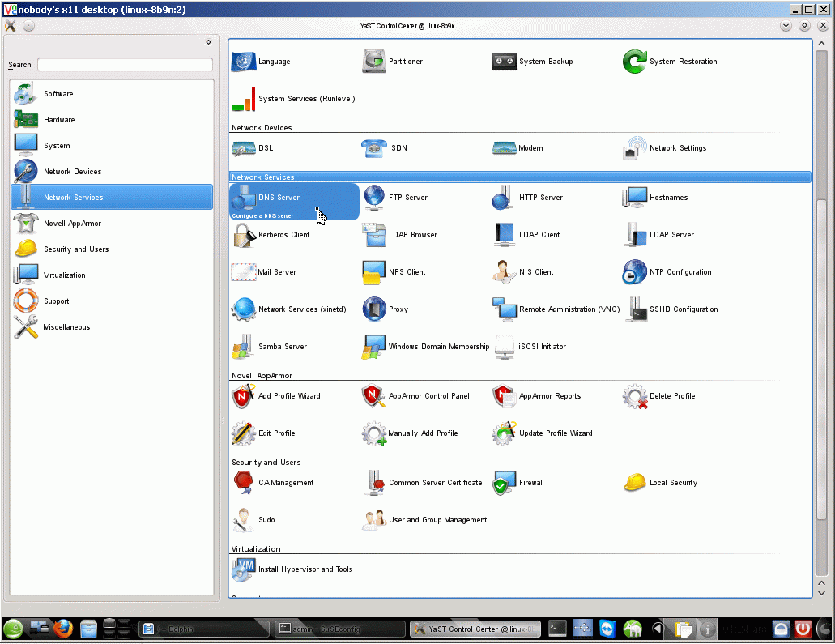Open SSHD Configuration

(x=672, y=309)
